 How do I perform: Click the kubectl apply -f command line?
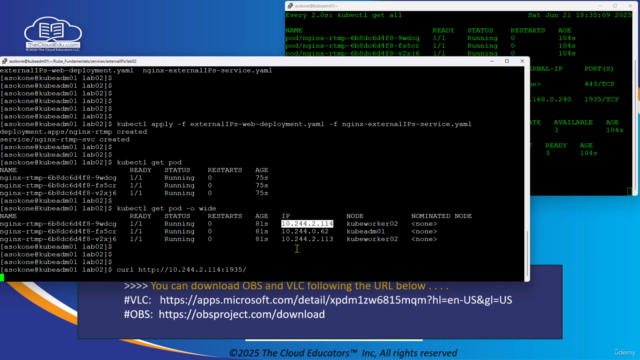pos(294,124)
